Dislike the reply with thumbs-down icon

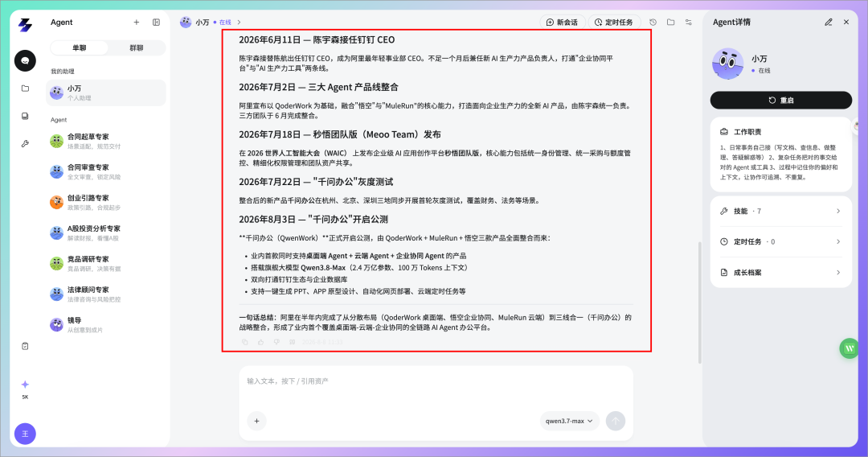click(276, 342)
